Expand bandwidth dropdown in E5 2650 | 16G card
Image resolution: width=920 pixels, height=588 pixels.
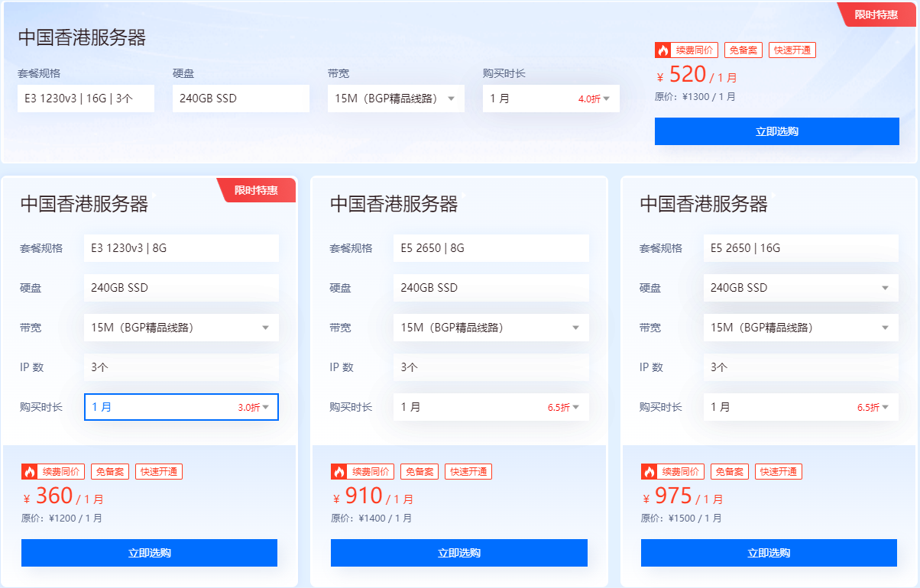point(801,328)
